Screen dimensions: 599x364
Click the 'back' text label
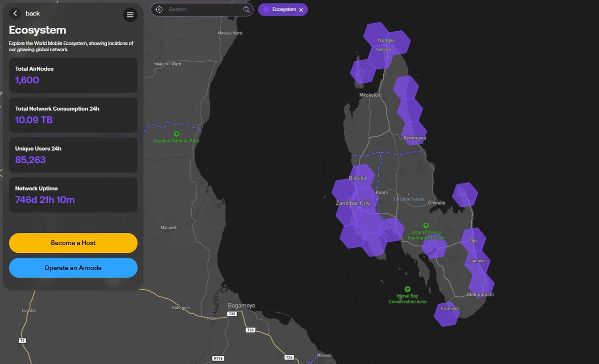(x=32, y=13)
